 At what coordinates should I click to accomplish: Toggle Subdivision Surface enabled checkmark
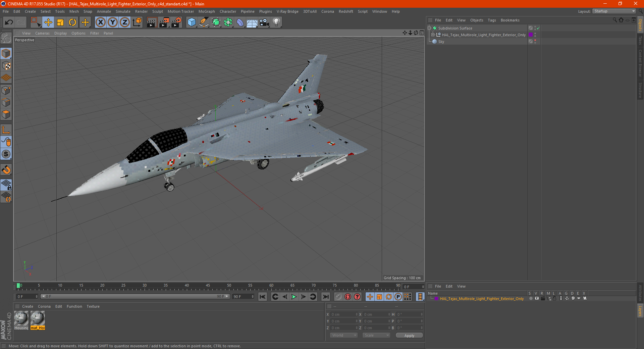(538, 28)
